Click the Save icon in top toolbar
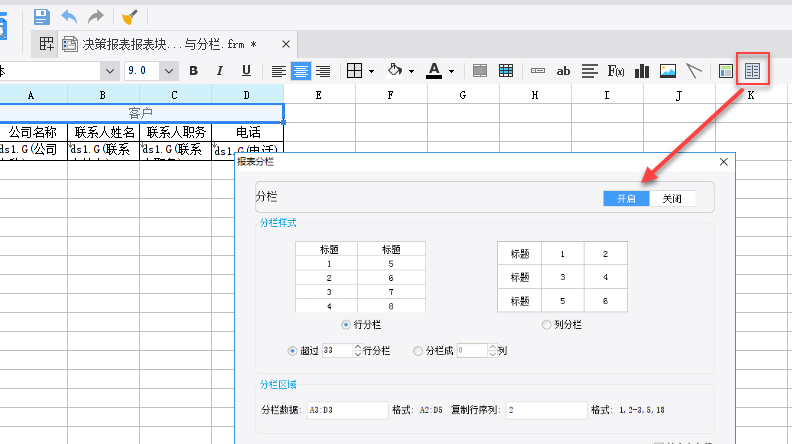792x444 pixels. click(x=41, y=17)
